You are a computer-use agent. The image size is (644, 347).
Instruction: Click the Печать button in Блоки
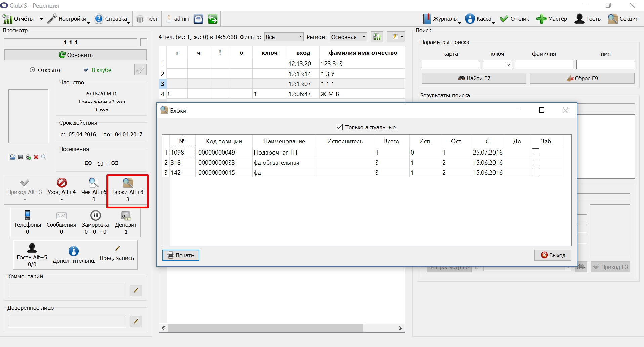tap(181, 255)
